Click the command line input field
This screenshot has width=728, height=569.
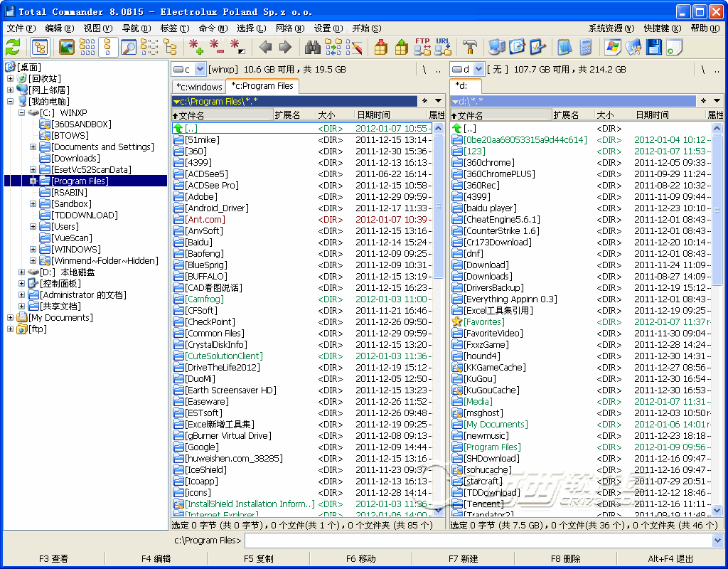tap(477, 541)
